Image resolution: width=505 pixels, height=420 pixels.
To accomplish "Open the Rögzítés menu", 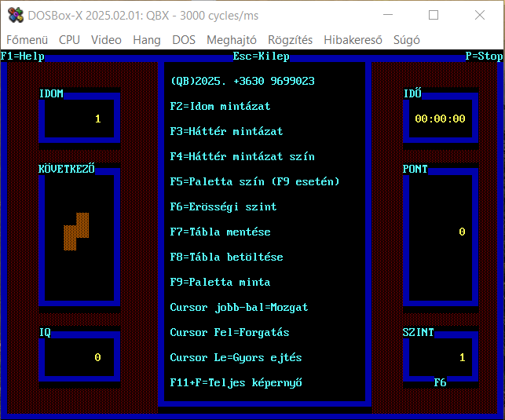I will coord(290,40).
